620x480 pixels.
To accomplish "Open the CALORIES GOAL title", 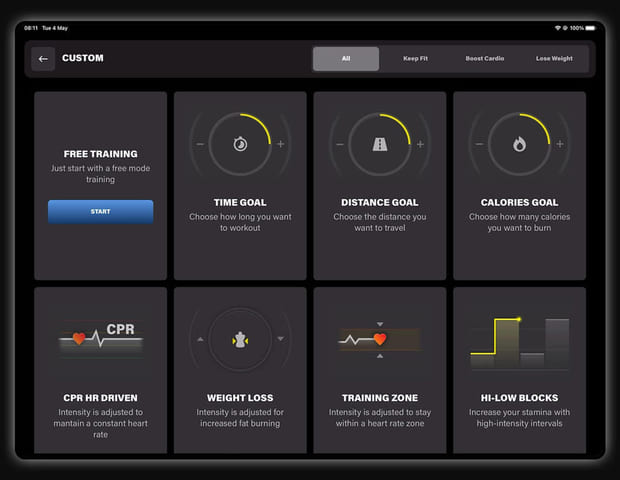I will 520,202.
